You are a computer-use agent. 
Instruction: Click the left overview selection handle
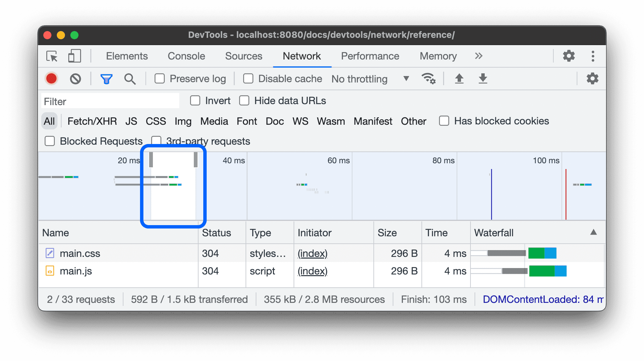(151, 160)
